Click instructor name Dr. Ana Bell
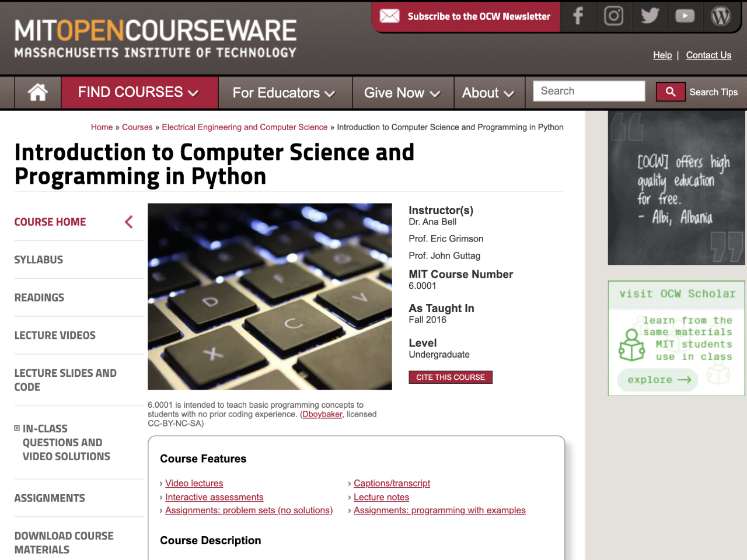The width and height of the screenshot is (747, 560). 432,222
